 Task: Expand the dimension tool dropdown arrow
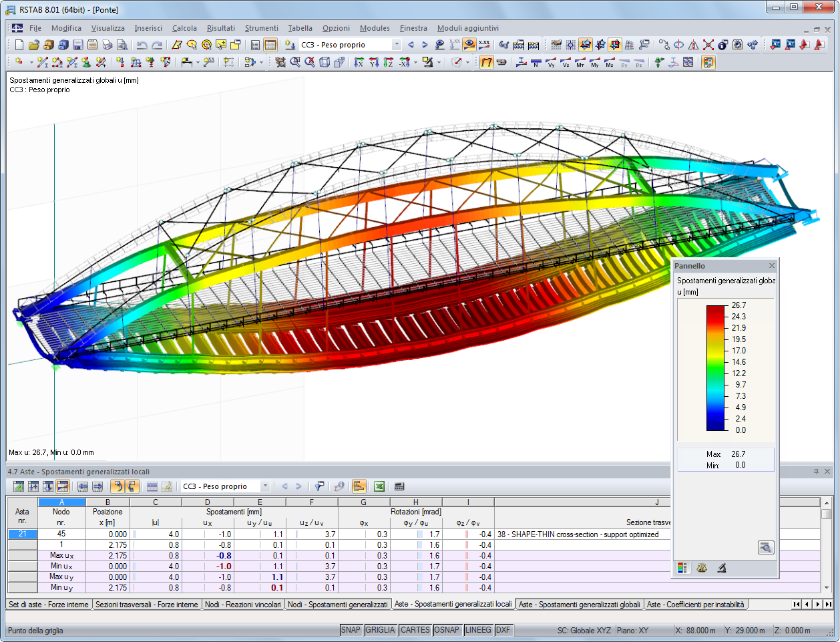point(198,62)
